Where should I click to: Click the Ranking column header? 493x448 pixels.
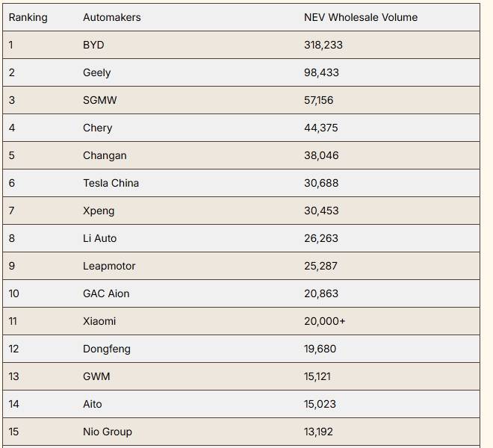point(28,17)
